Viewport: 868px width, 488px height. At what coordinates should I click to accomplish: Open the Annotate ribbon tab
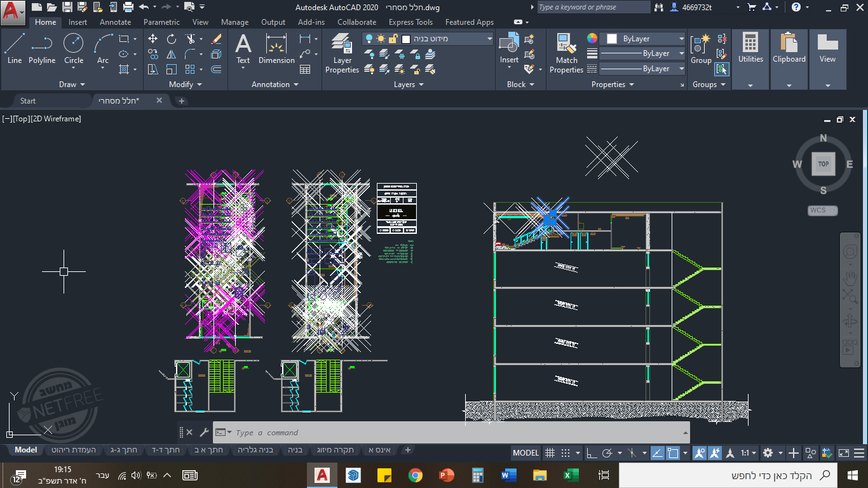tap(115, 22)
